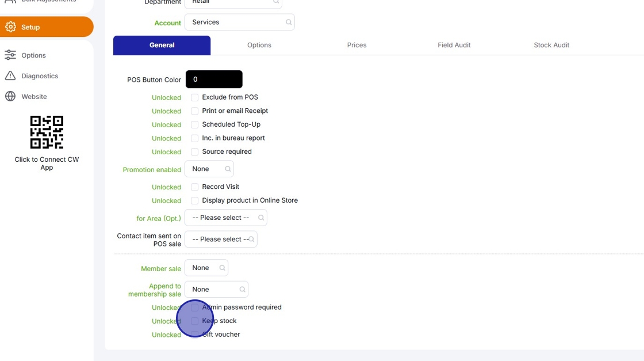Open the Field Audit tab
The height and width of the screenshot is (361, 644).
pos(454,45)
